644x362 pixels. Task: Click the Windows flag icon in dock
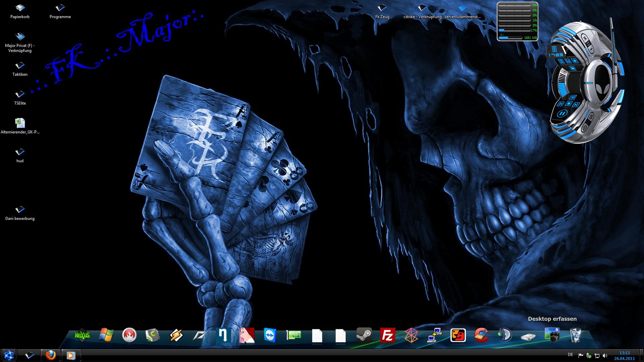coord(106,335)
